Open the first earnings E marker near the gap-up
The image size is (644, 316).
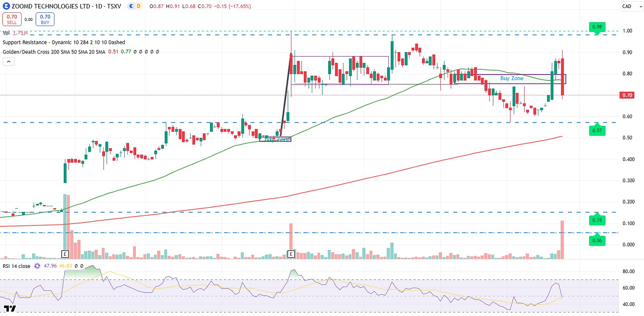tap(65, 254)
